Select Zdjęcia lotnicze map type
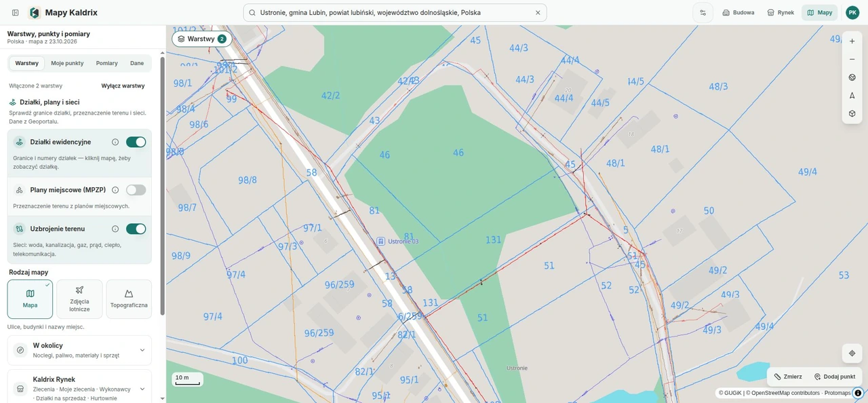The height and width of the screenshot is (403, 868). [x=79, y=299]
